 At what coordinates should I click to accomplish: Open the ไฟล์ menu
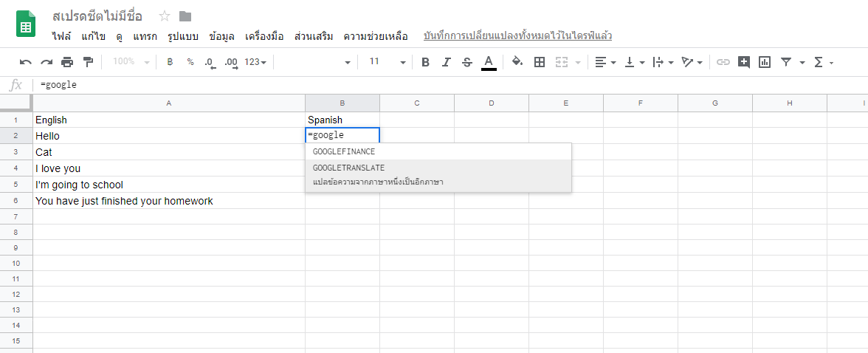point(61,37)
